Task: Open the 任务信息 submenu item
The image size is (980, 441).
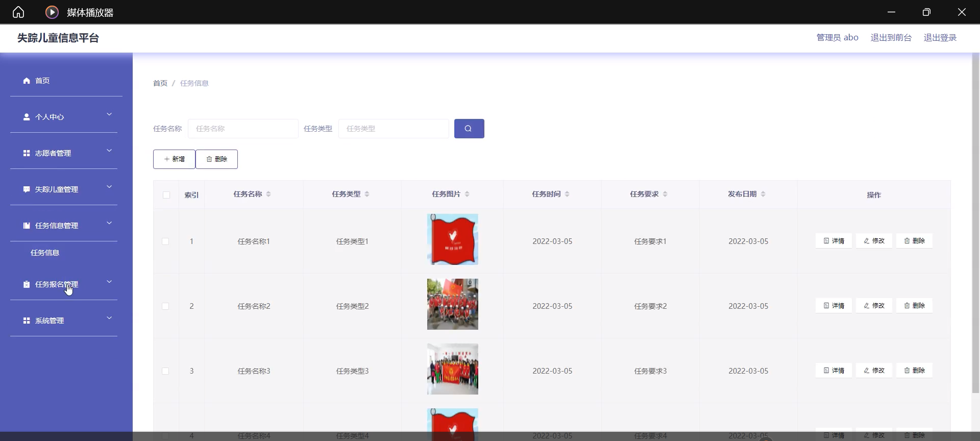Action: coord(45,253)
